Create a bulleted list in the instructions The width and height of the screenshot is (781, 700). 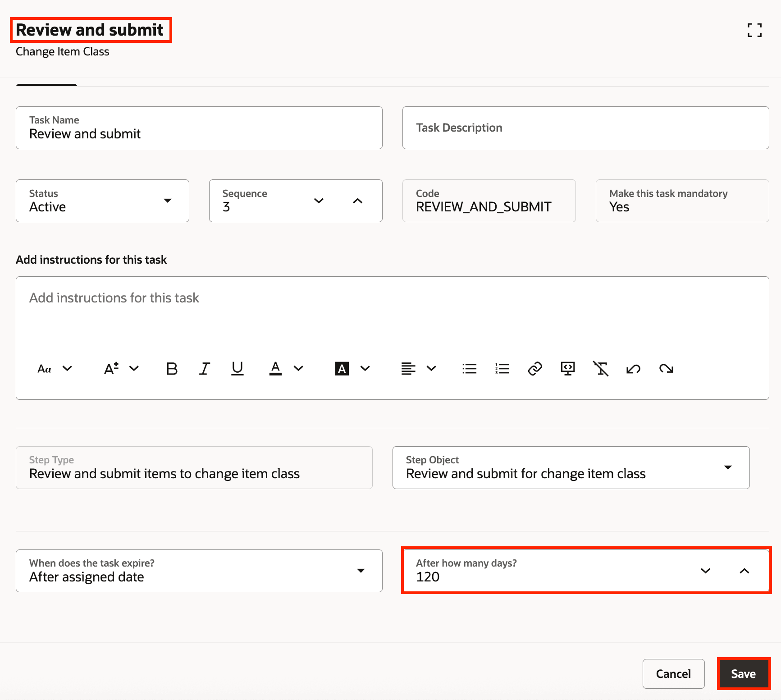pyautogui.click(x=469, y=369)
